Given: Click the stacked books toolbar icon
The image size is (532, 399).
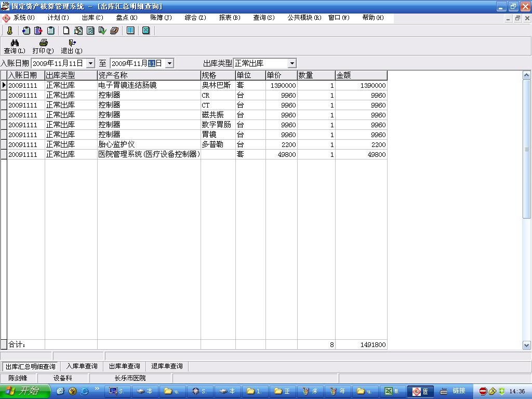Looking at the screenshot, I should (114, 31).
